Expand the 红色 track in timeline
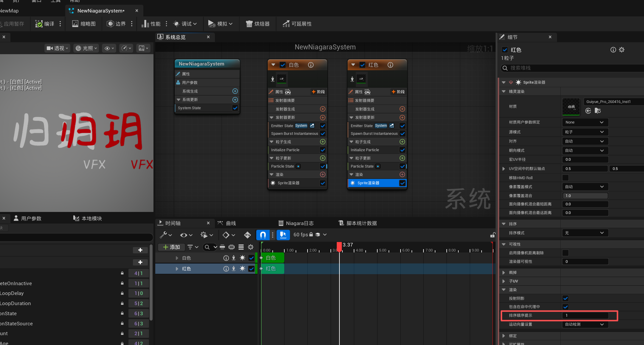This screenshot has height=345, width=644. pos(177,269)
